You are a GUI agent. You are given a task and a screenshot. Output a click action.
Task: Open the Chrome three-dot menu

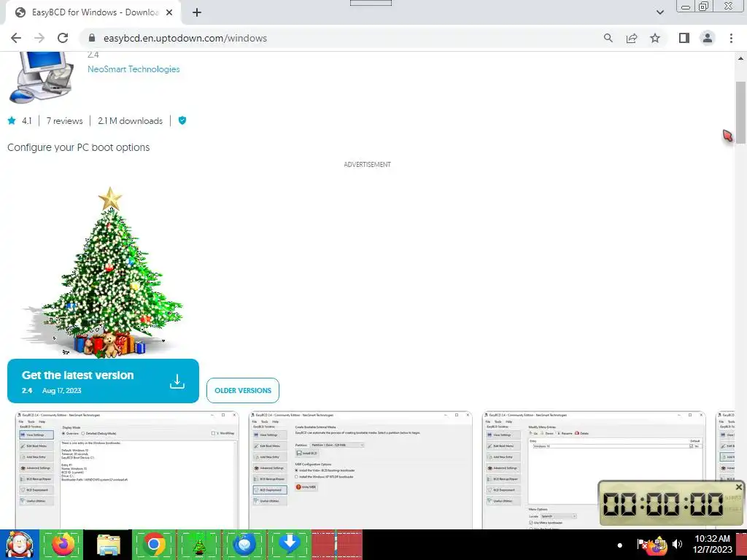[x=731, y=38]
